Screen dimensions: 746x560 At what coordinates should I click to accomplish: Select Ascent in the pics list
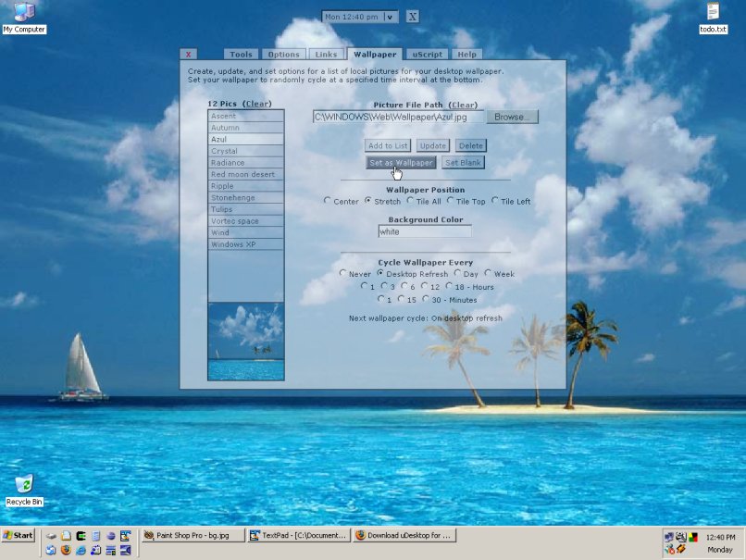[x=246, y=116]
